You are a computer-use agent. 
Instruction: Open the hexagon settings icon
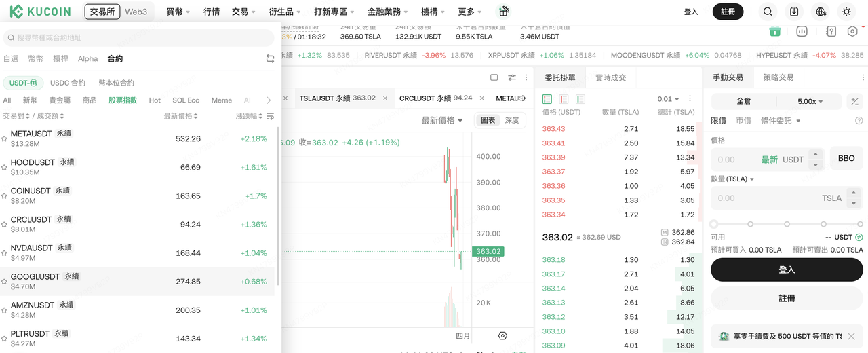(853, 31)
